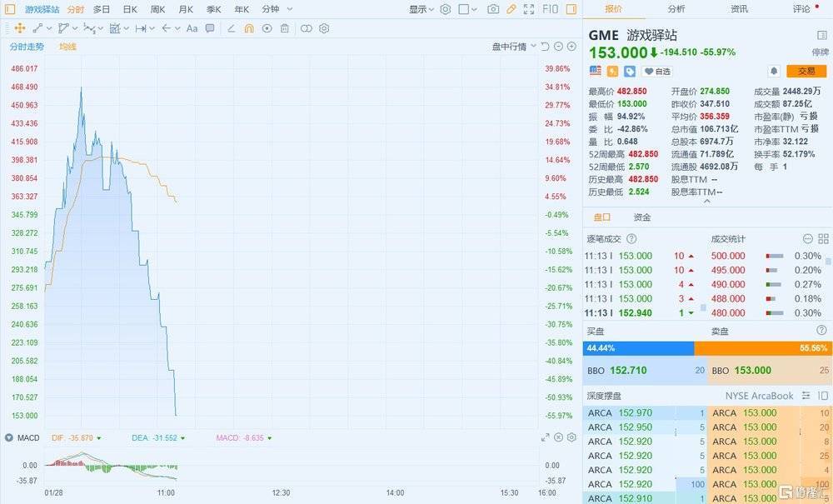This screenshot has height=504, width=833.
Task: Open the DIF value dropdown
Action: coord(99,438)
